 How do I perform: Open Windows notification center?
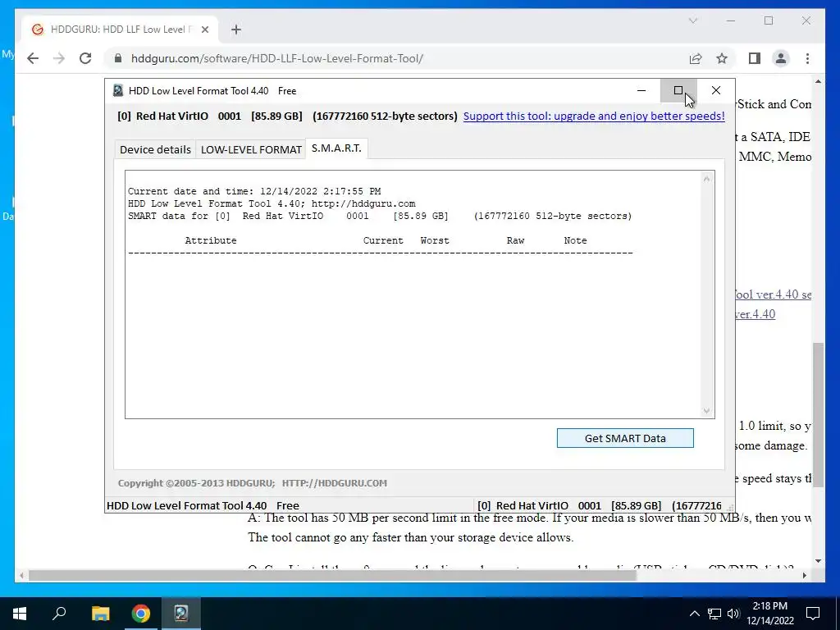813,614
